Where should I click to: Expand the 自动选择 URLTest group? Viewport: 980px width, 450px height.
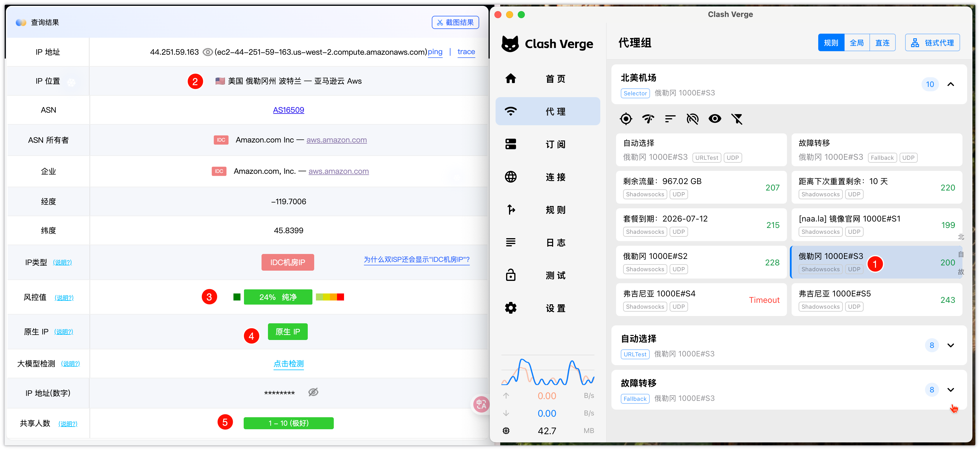pos(950,345)
